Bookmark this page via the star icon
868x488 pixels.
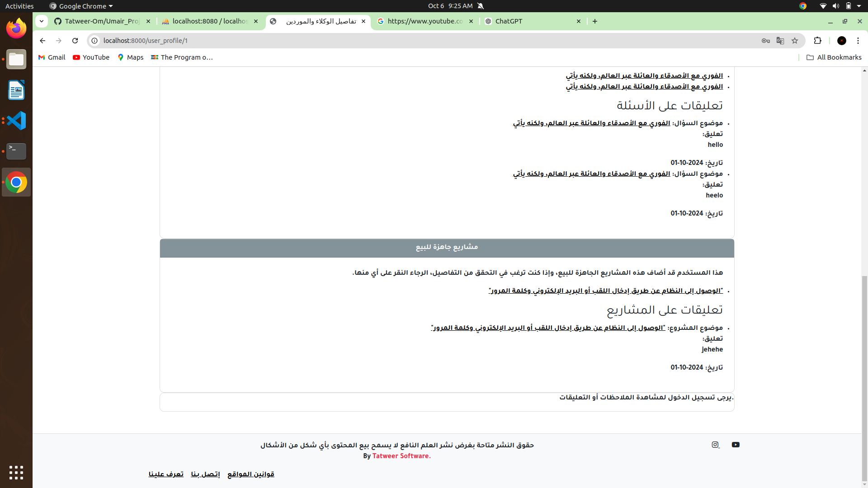pyautogui.click(x=795, y=41)
